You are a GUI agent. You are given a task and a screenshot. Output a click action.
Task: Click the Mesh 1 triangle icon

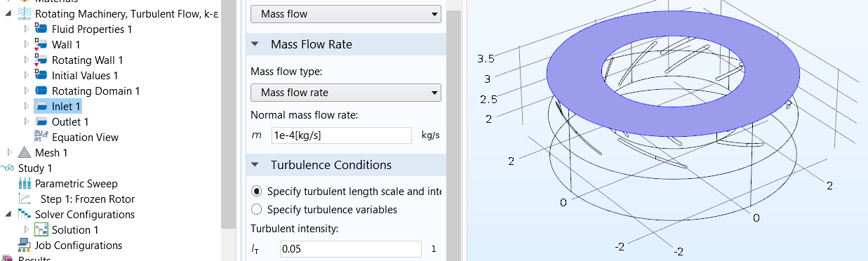pyautogui.click(x=25, y=153)
